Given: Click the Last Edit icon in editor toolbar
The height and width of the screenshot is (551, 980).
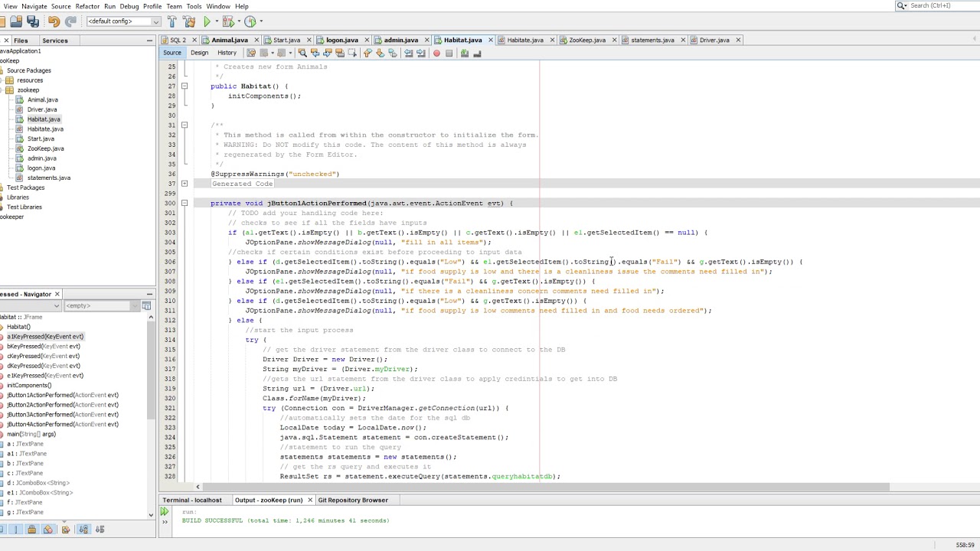Looking at the screenshot, I should [250, 53].
